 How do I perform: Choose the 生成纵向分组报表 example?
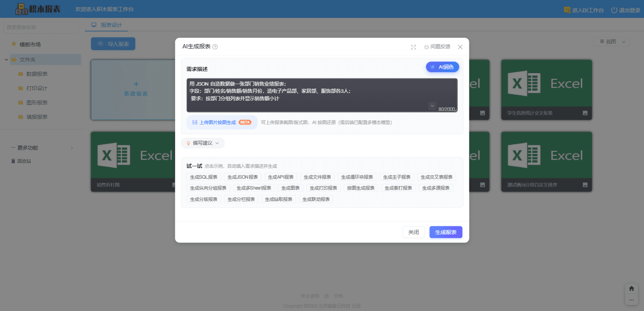coord(208,188)
